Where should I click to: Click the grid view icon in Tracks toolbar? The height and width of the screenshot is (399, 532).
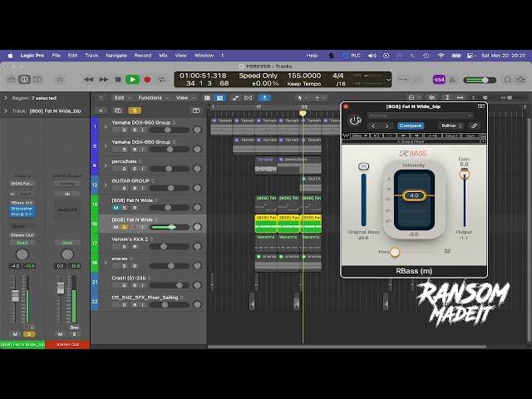coord(207,98)
